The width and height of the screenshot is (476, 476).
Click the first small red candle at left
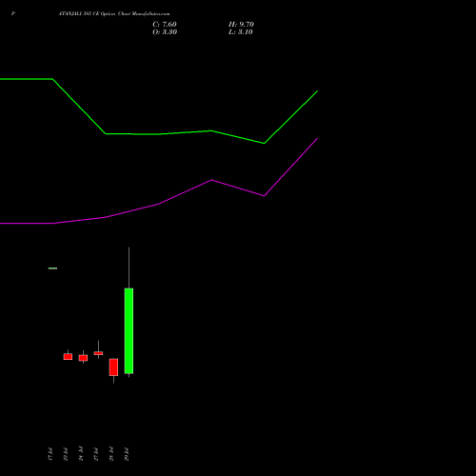[x=68, y=357]
